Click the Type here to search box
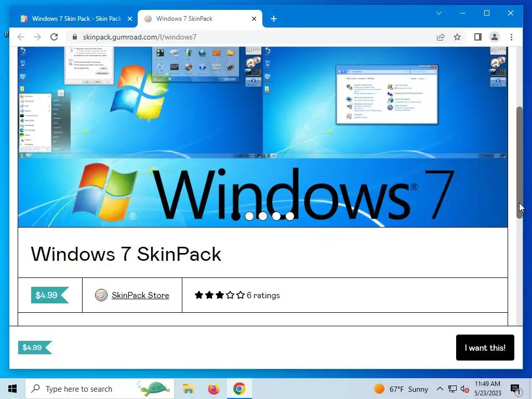This screenshot has height=399, width=532. coord(100,389)
